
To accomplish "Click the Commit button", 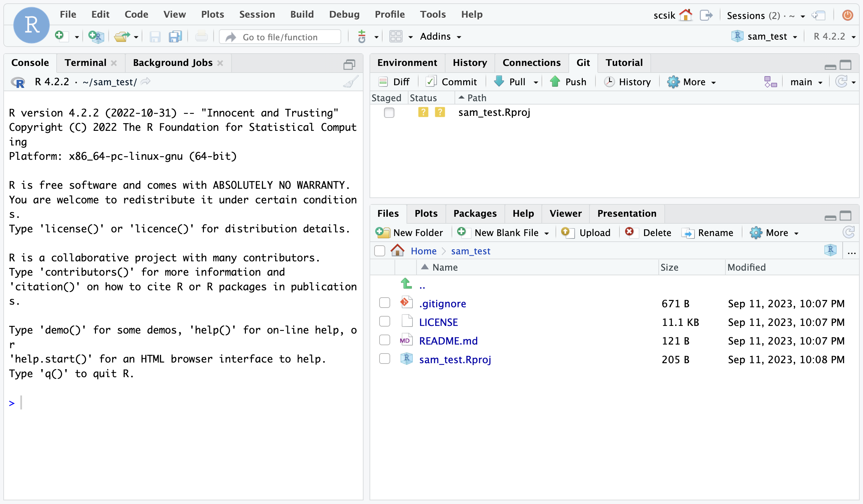I will point(451,82).
